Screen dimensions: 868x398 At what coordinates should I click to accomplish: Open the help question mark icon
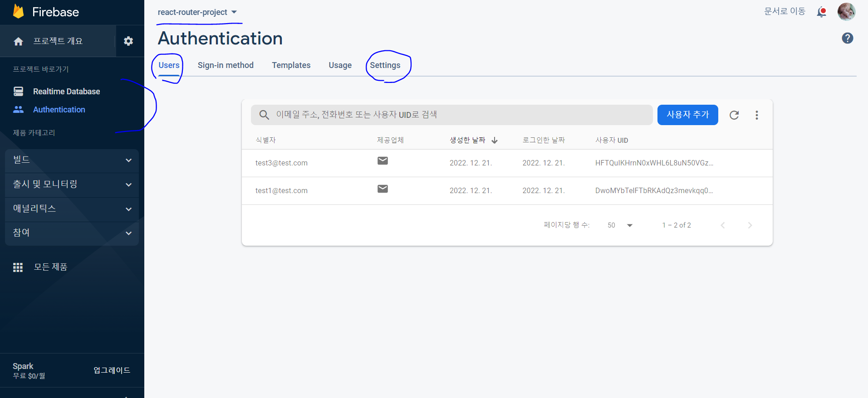click(x=847, y=38)
